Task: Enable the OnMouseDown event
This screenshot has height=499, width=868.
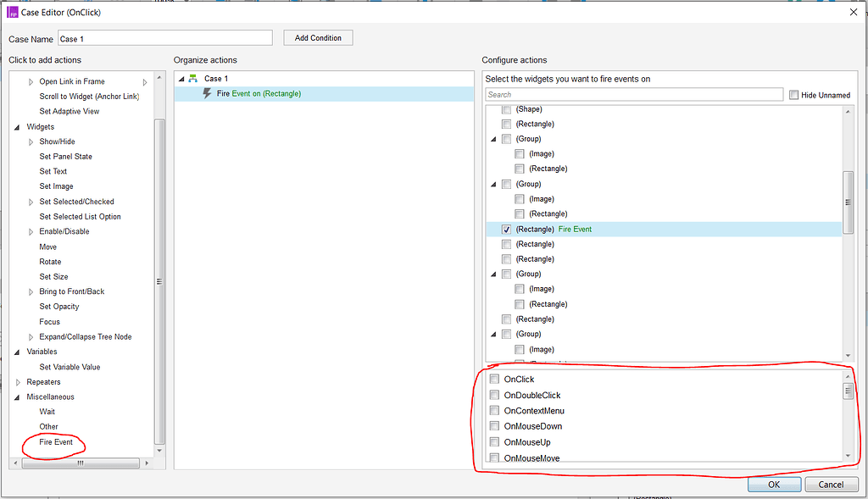Action: [494, 426]
